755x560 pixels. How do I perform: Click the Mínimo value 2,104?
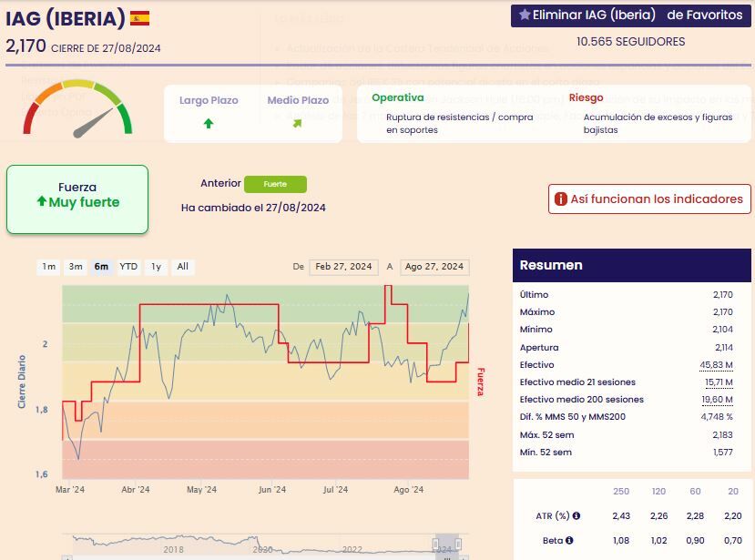click(x=722, y=330)
